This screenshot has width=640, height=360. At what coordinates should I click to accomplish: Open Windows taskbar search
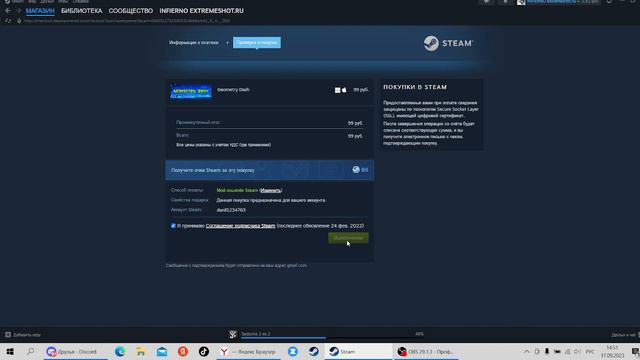[x=31, y=351]
